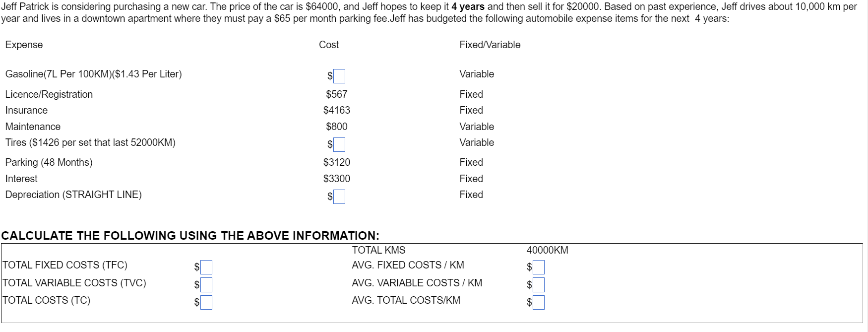Viewport: 868px width, 332px height.
Task: Click the Expense column header
Action: [23, 45]
